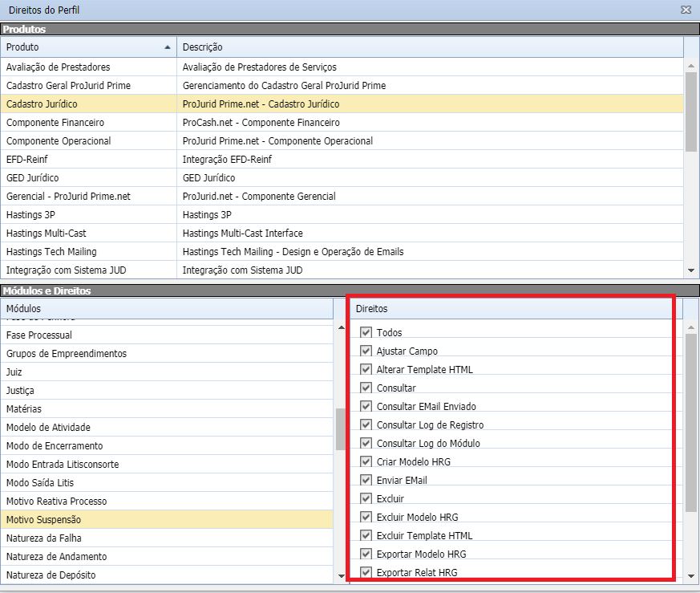Select the Juiz module

[167, 372]
